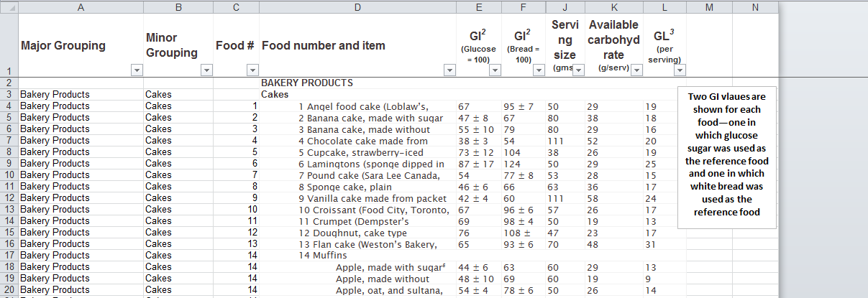Select column M header
868x298 pixels.
point(709,7)
